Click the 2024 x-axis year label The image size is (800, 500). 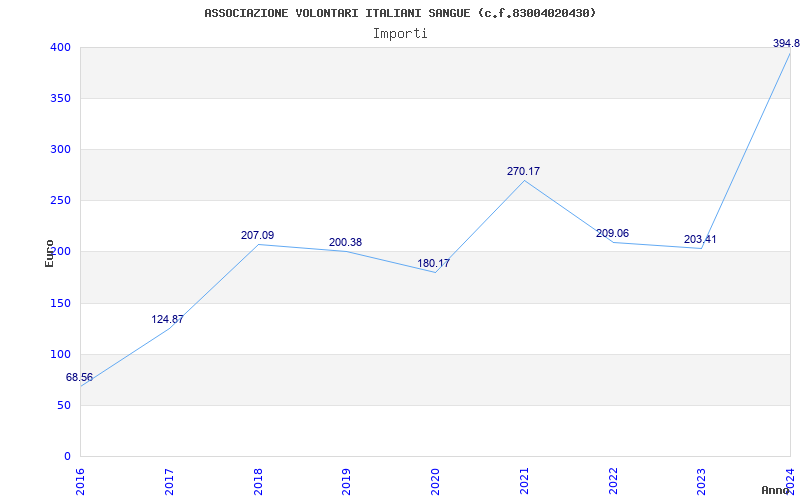pos(790,481)
